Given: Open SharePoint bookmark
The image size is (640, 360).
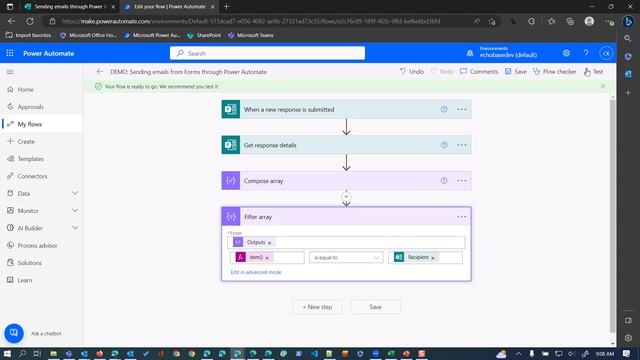Looking at the screenshot, I should click(x=204, y=36).
